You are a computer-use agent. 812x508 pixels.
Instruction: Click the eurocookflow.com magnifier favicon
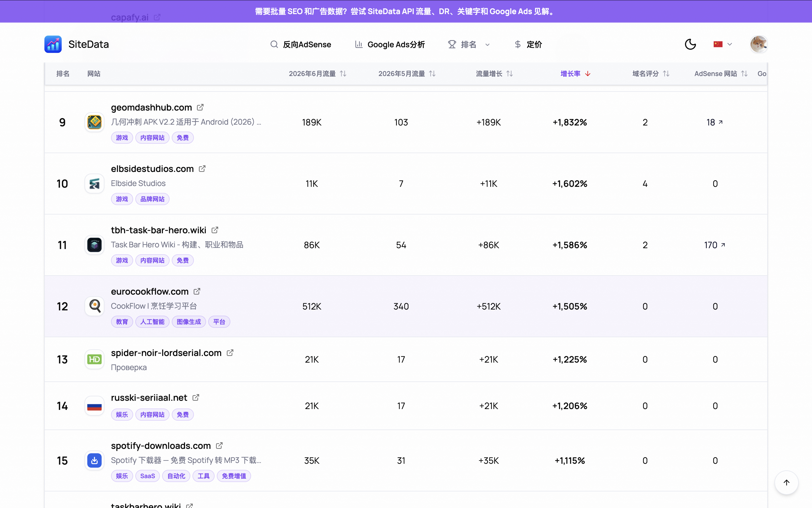pos(94,306)
